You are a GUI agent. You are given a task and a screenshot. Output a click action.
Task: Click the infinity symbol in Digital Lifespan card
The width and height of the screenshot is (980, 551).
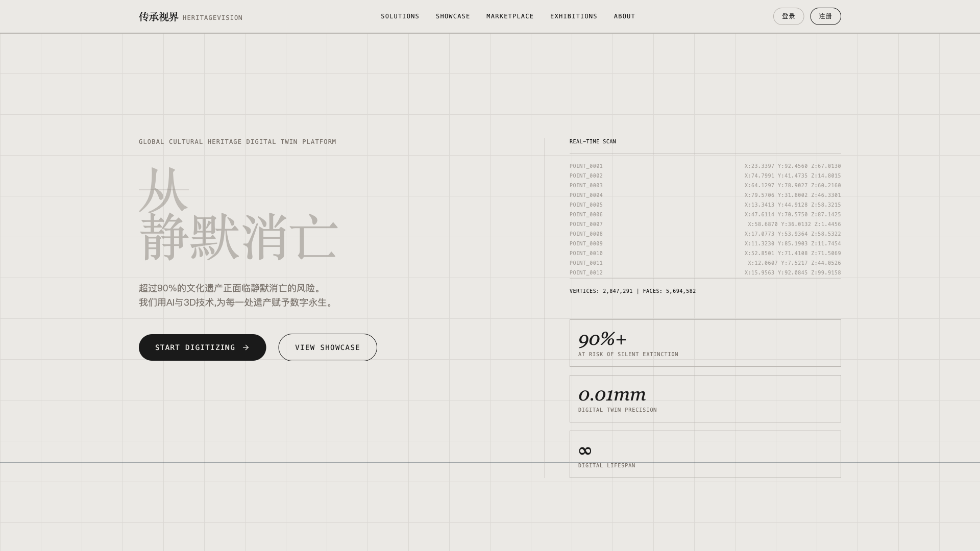pos(585,450)
